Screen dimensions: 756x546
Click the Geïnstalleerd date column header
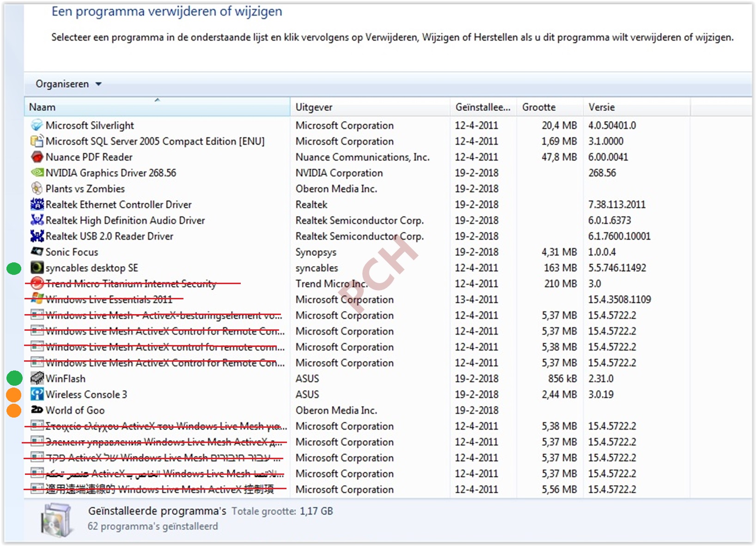(x=483, y=107)
